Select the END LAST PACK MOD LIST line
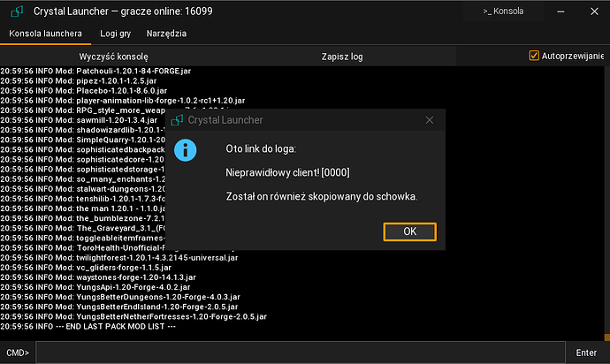 (x=88, y=327)
